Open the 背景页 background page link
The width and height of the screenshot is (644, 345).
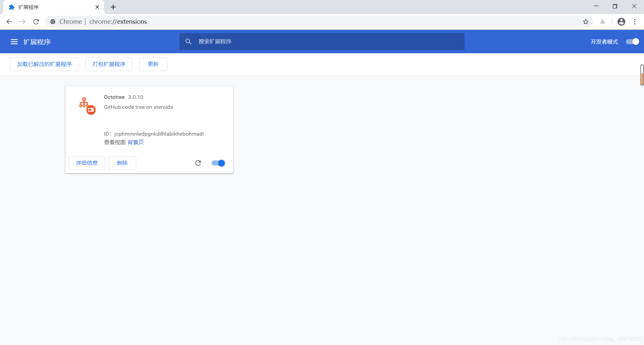[x=136, y=142]
